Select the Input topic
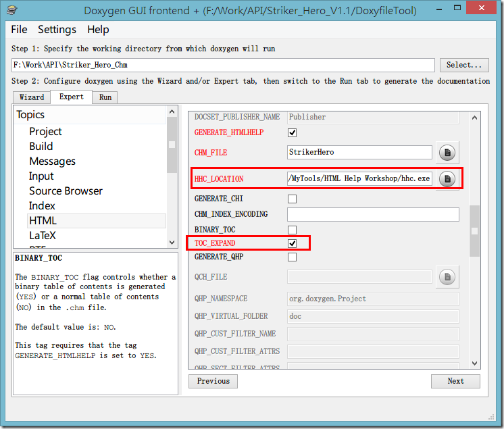The width and height of the screenshot is (504, 429). [x=41, y=176]
